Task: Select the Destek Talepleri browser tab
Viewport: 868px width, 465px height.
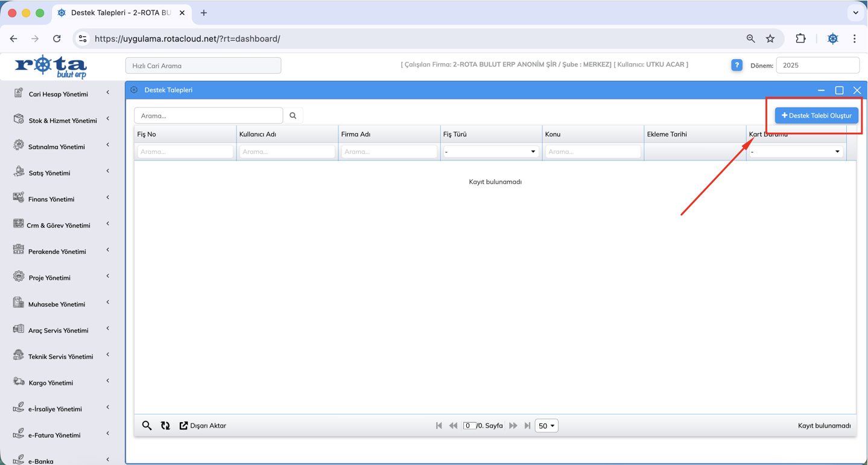Action: [121, 13]
